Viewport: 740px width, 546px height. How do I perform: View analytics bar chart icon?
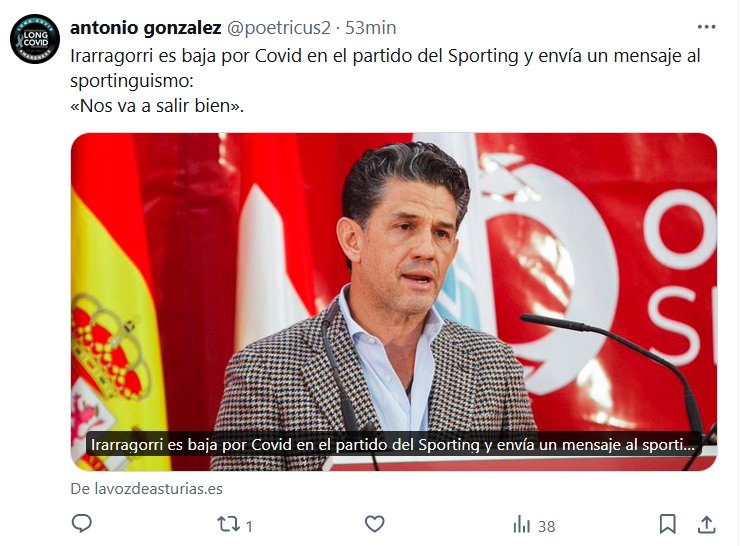point(521,524)
